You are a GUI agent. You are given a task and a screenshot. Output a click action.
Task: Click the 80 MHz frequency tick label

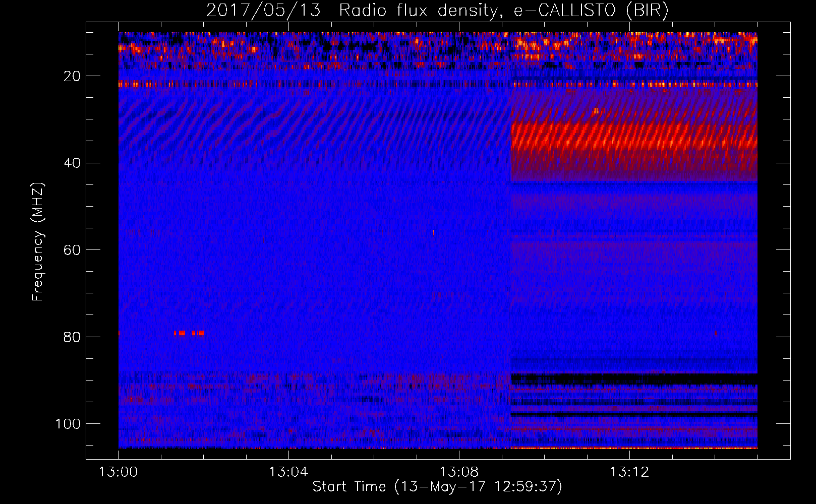pyautogui.click(x=72, y=337)
